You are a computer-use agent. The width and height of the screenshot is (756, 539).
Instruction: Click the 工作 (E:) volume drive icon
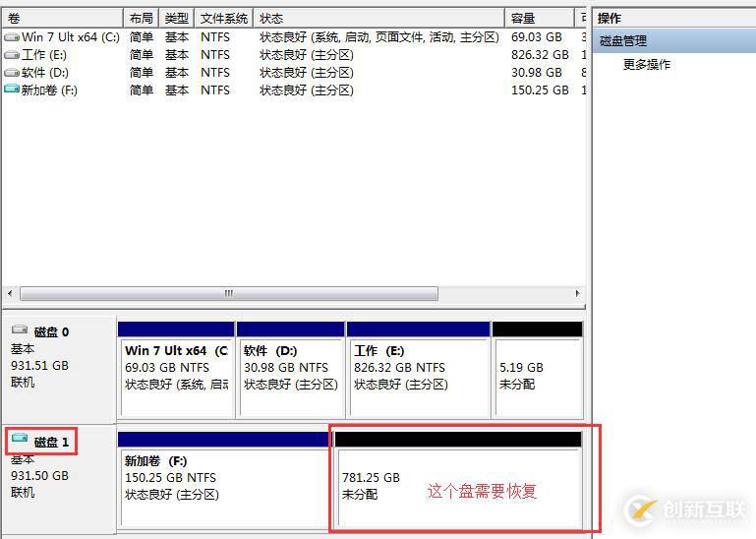pyautogui.click(x=12, y=55)
